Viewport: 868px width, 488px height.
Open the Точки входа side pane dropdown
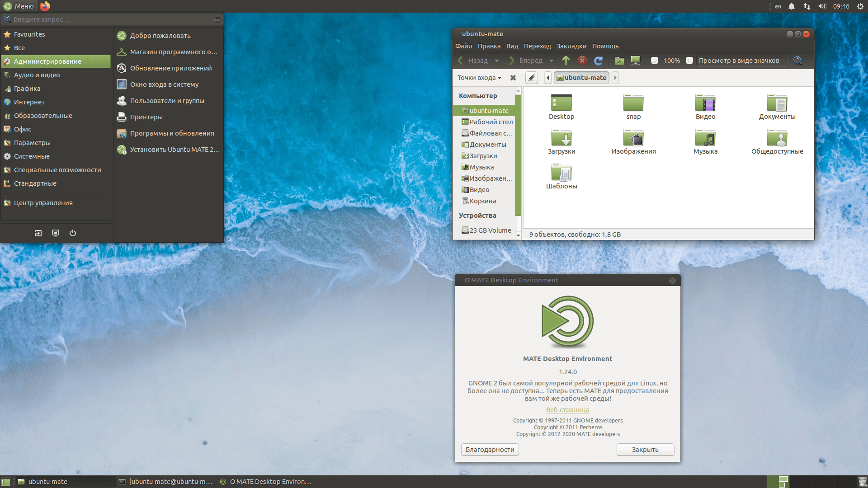pyautogui.click(x=479, y=78)
